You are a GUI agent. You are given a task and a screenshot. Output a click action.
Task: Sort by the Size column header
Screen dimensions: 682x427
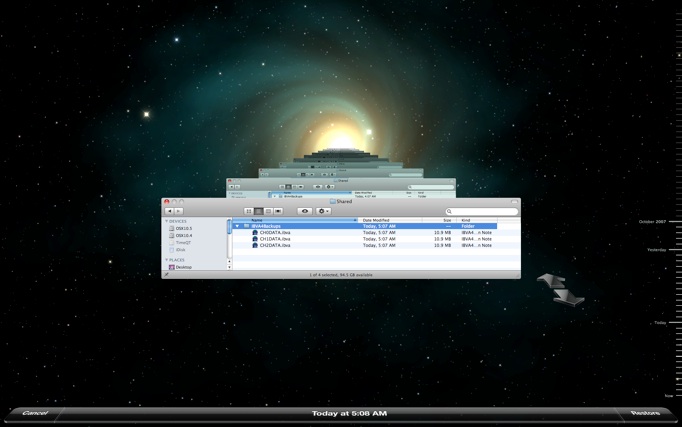[439, 220]
